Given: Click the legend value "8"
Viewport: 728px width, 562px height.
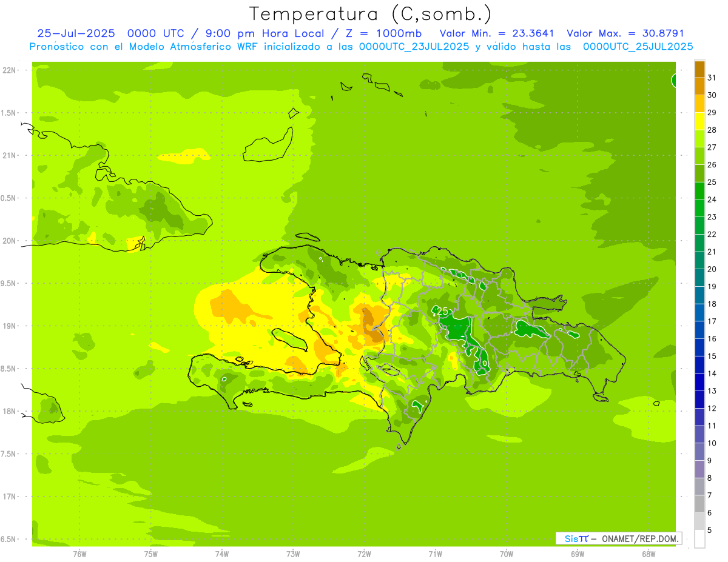Looking at the screenshot, I should tap(710, 478).
